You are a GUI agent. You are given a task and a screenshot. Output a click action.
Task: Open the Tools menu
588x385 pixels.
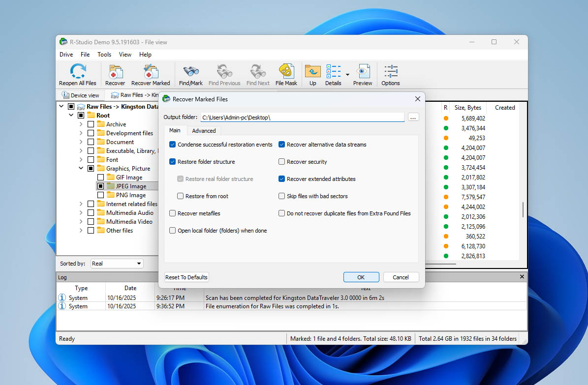[x=104, y=54]
